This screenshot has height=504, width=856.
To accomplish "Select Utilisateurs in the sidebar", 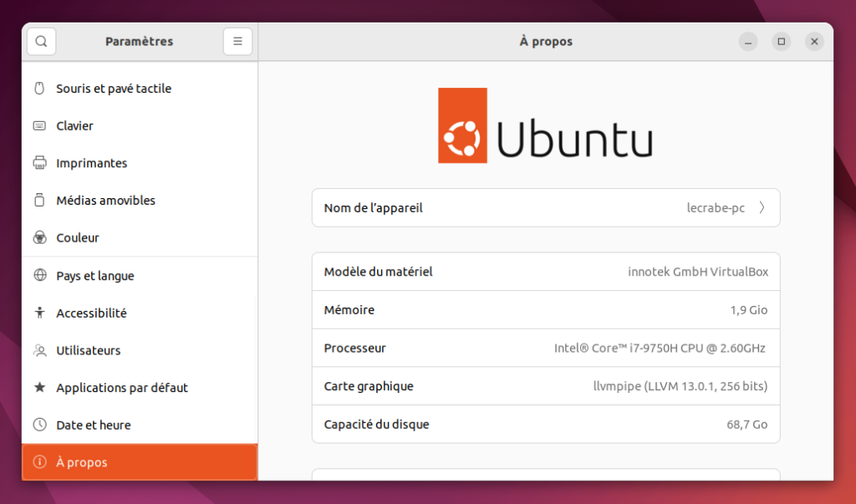I will 140,350.
